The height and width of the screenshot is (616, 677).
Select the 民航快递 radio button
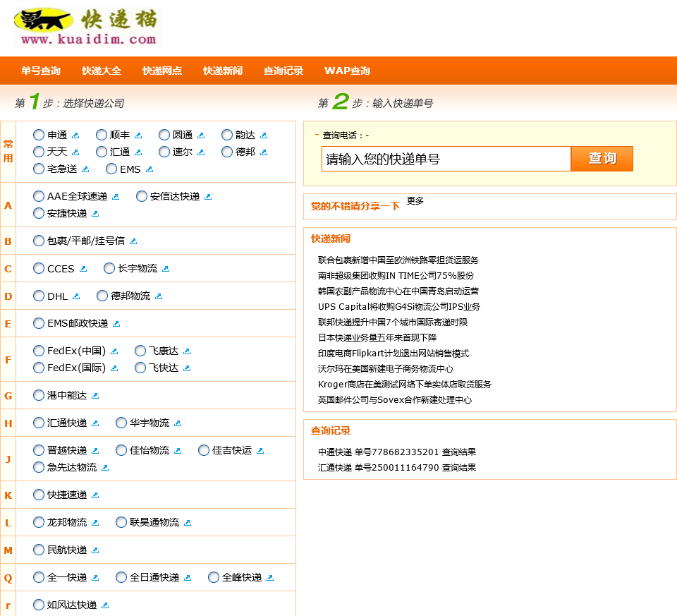click(39, 550)
